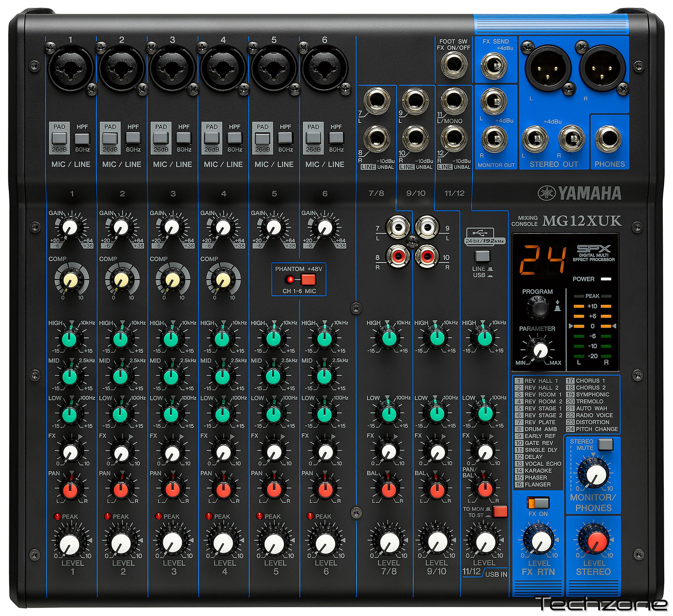
Task: Click the channel 9 L line input jack
Action: (x=415, y=101)
